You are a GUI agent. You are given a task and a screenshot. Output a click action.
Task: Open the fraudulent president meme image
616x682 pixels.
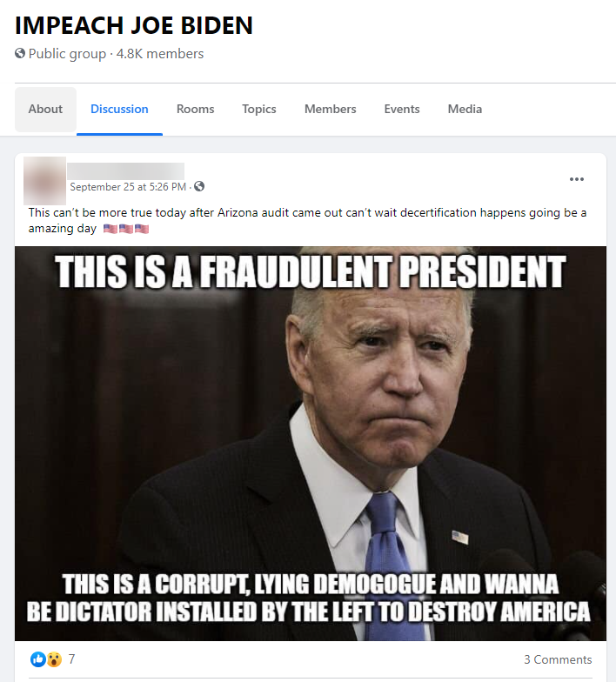(310, 444)
